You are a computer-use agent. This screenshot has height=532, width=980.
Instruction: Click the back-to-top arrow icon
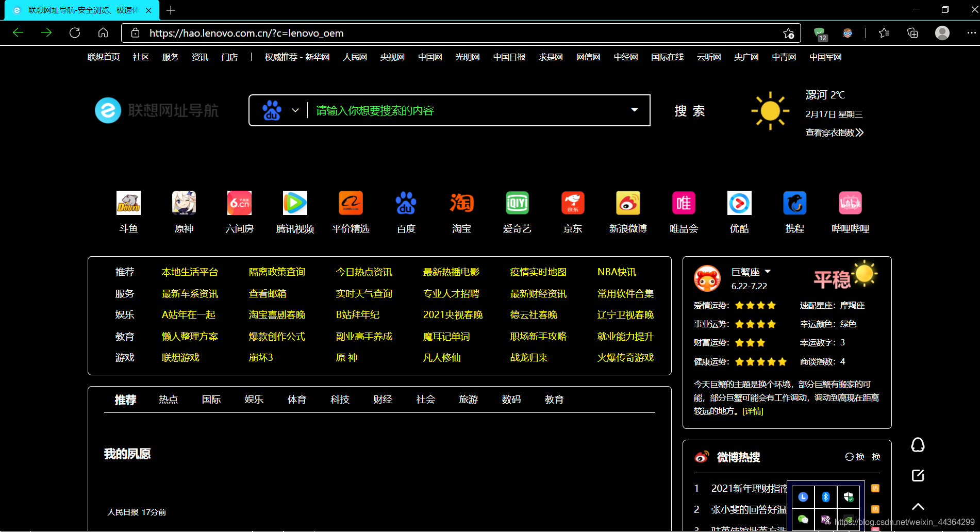[918, 506]
